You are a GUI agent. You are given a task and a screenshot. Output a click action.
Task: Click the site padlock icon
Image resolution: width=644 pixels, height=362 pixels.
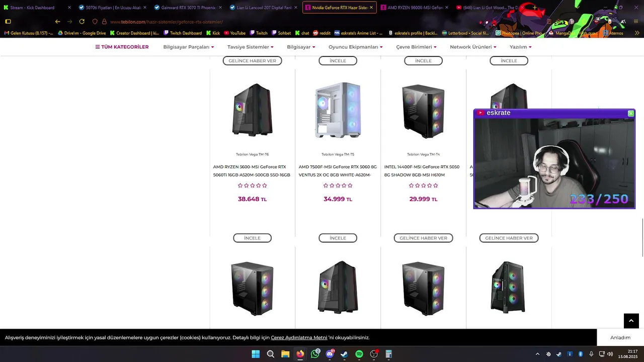pos(104,22)
